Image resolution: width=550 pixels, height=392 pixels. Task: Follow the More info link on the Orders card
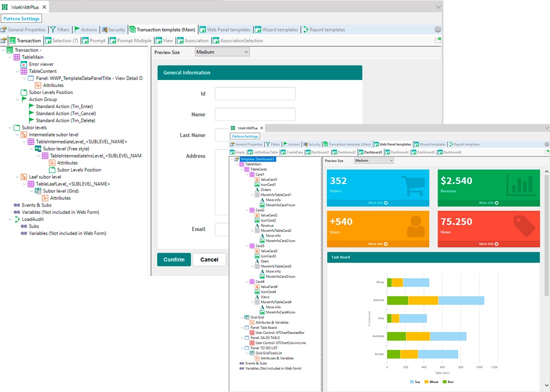click(378, 203)
